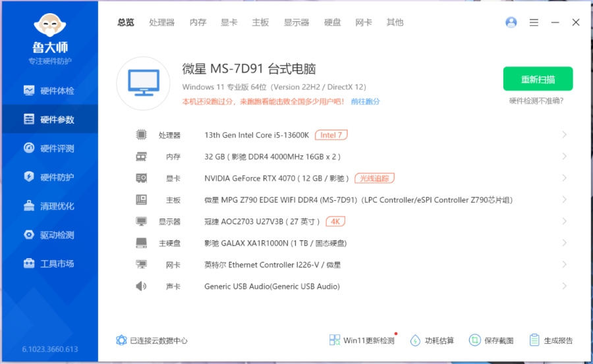593x364 pixels.
Task: Open 硬件评测 benchmark section
Action: 49,148
